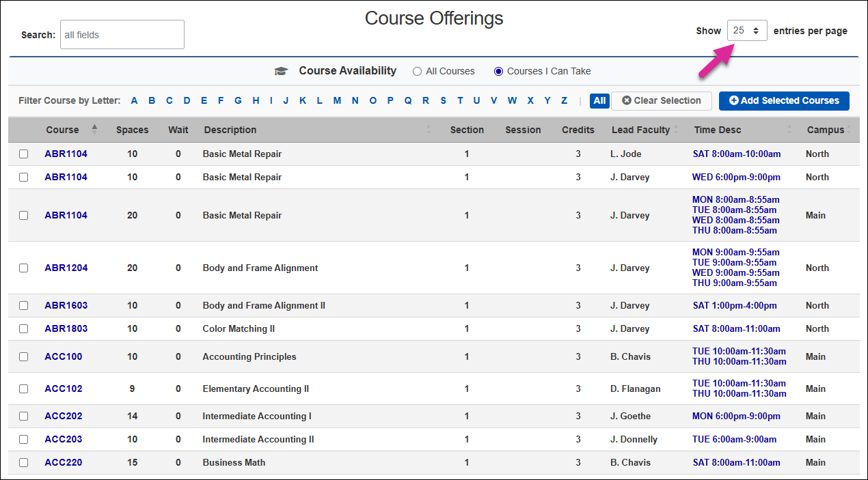Filter courses by letter M
Screen dimensions: 868x480
(x=337, y=100)
